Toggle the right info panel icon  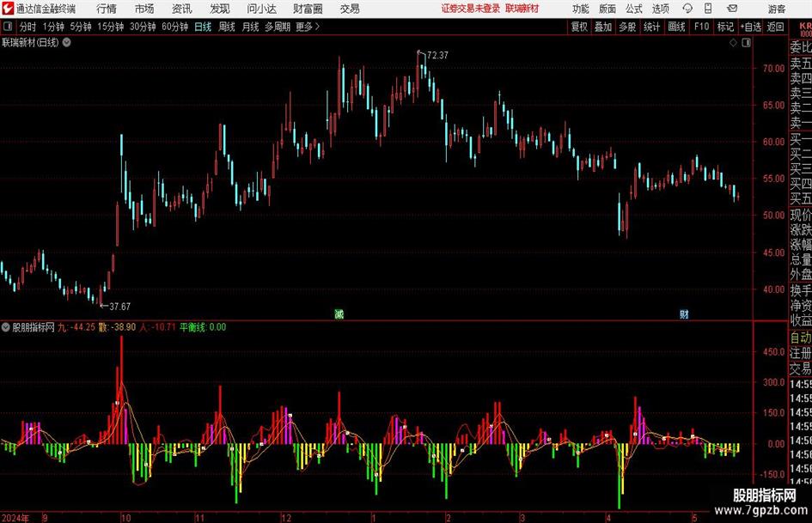click(x=746, y=43)
